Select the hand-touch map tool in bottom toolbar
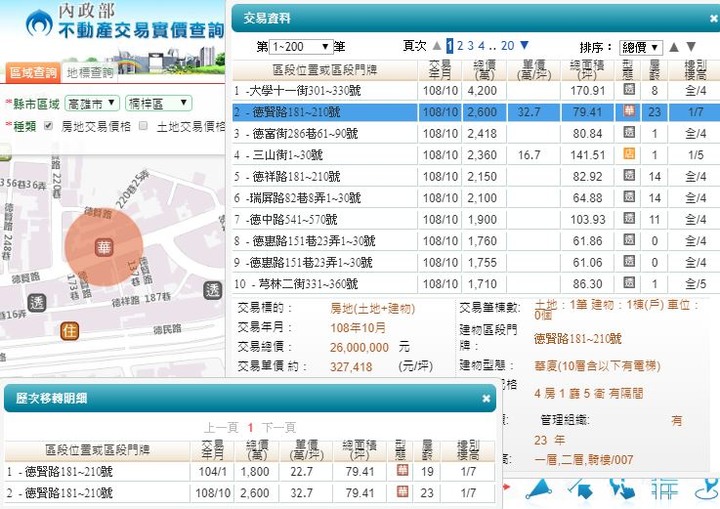720x509 pixels. (x=621, y=489)
